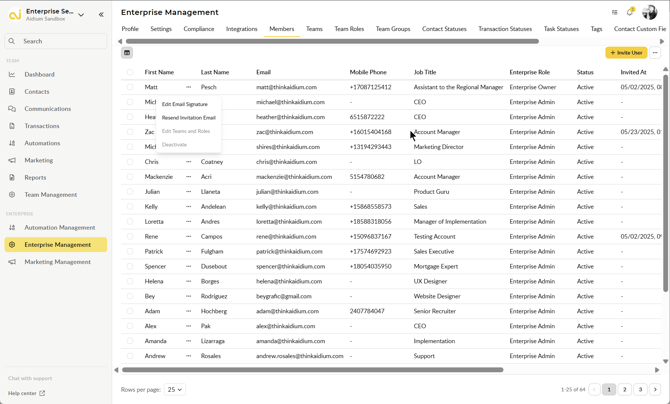Open row actions menu for Kelly Andelean
The width and height of the screenshot is (670, 404).
click(x=188, y=207)
